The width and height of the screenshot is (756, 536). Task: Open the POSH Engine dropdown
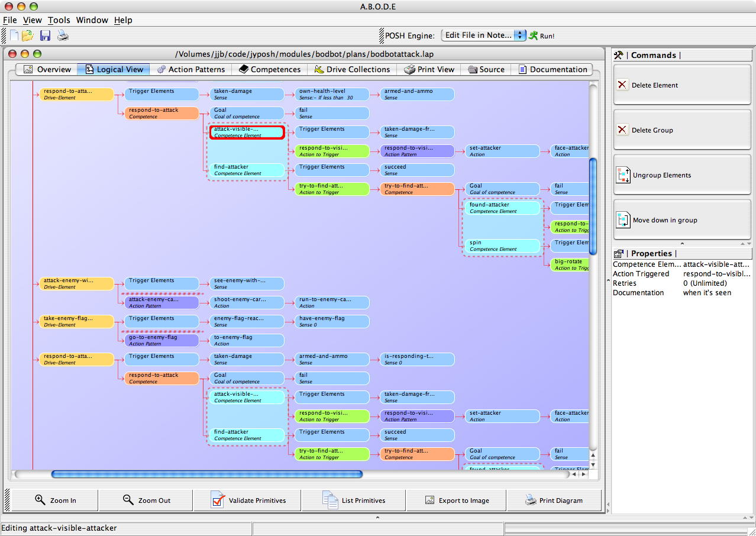coord(484,35)
